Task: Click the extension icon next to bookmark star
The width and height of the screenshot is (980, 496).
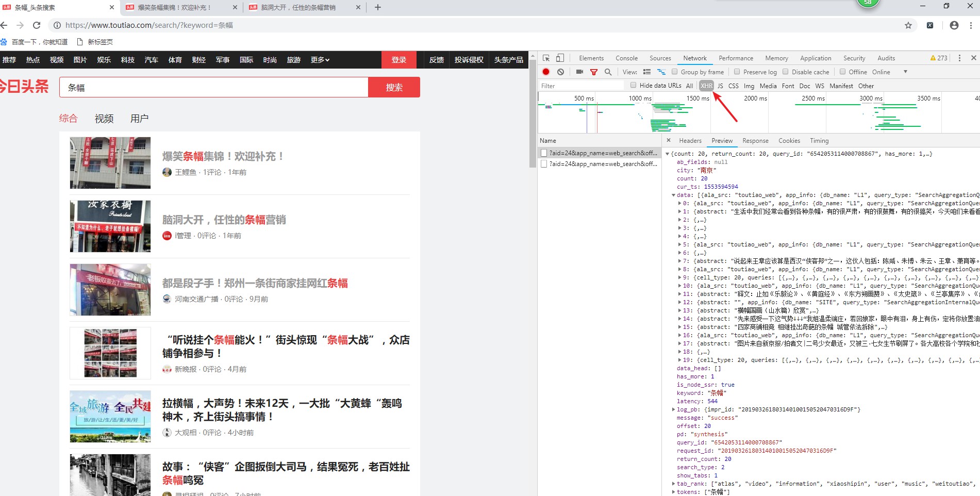Action: click(930, 25)
